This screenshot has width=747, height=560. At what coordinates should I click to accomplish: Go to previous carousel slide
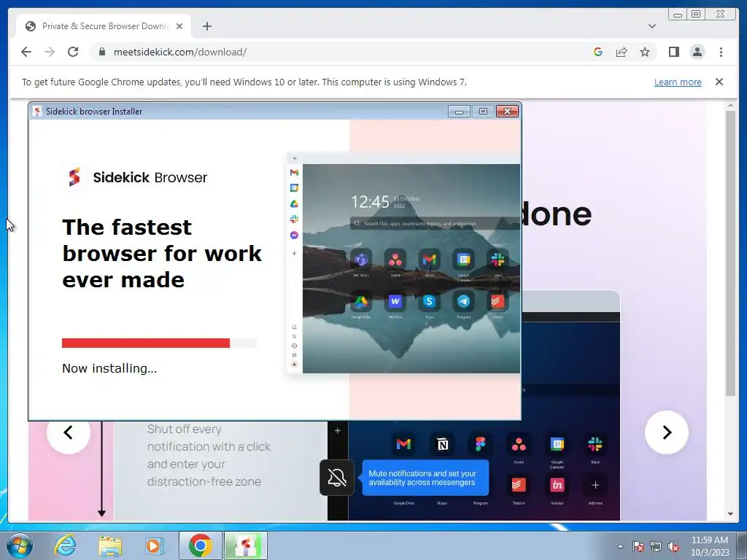(68, 432)
